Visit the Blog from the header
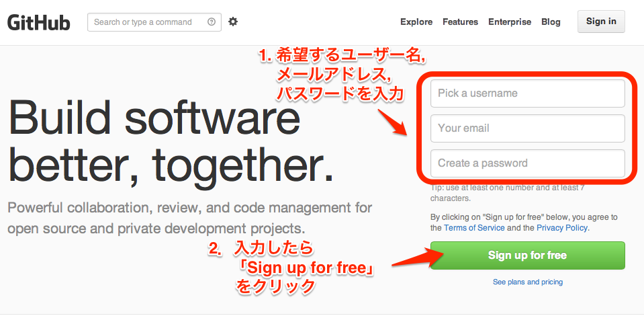This screenshot has height=316, width=644. [x=551, y=22]
